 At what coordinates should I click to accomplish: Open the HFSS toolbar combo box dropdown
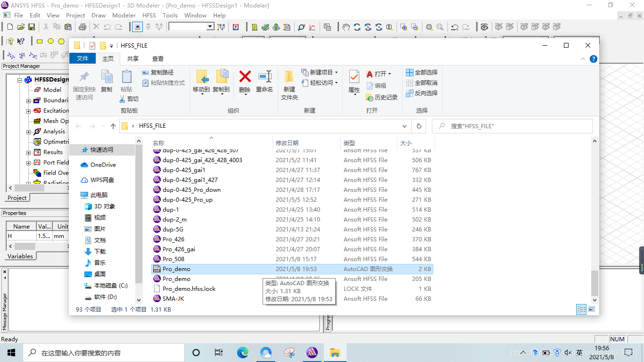[210, 27]
